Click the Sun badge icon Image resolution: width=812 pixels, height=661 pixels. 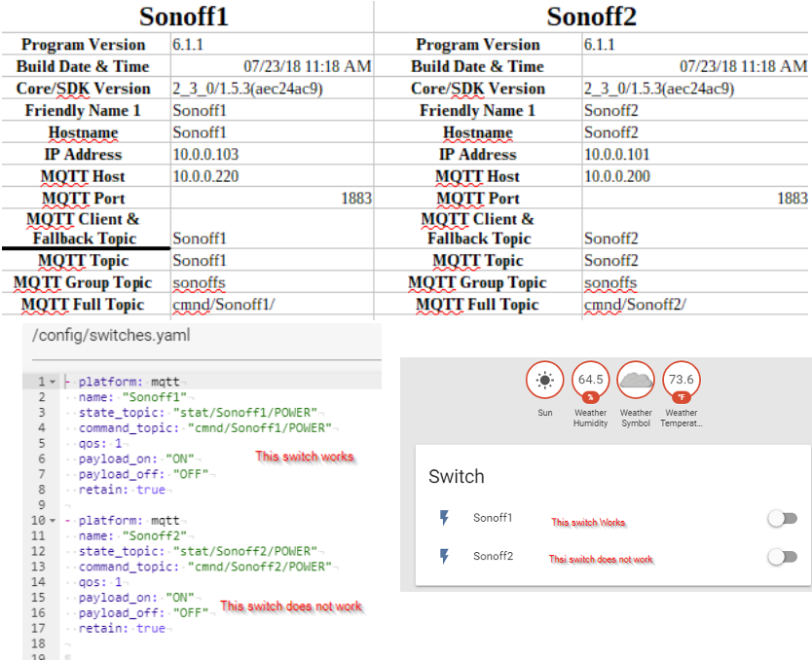(544, 380)
